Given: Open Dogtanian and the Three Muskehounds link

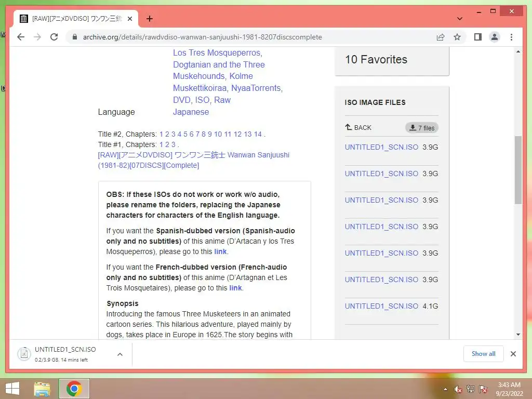Looking at the screenshot, I should click(x=219, y=70).
